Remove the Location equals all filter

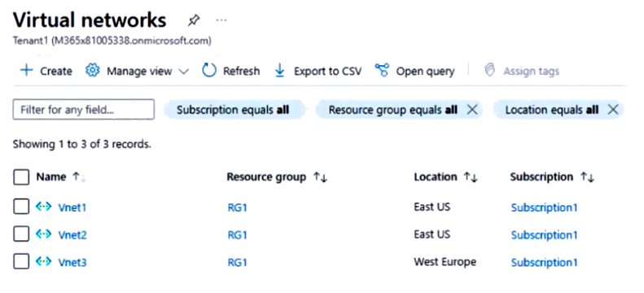point(613,110)
